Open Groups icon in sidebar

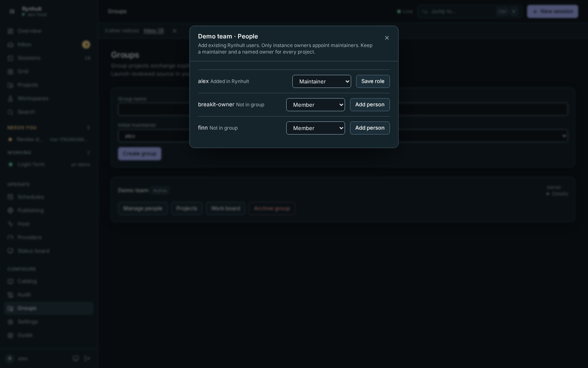11,308
